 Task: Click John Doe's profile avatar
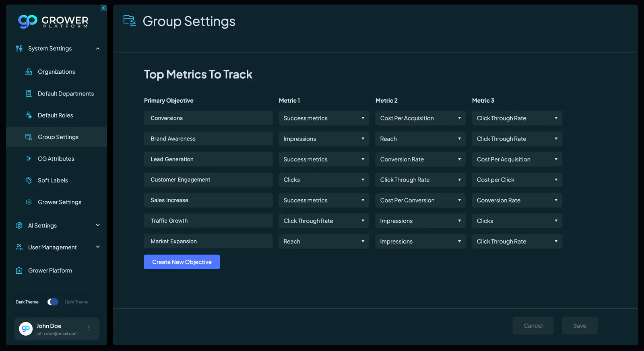click(26, 329)
